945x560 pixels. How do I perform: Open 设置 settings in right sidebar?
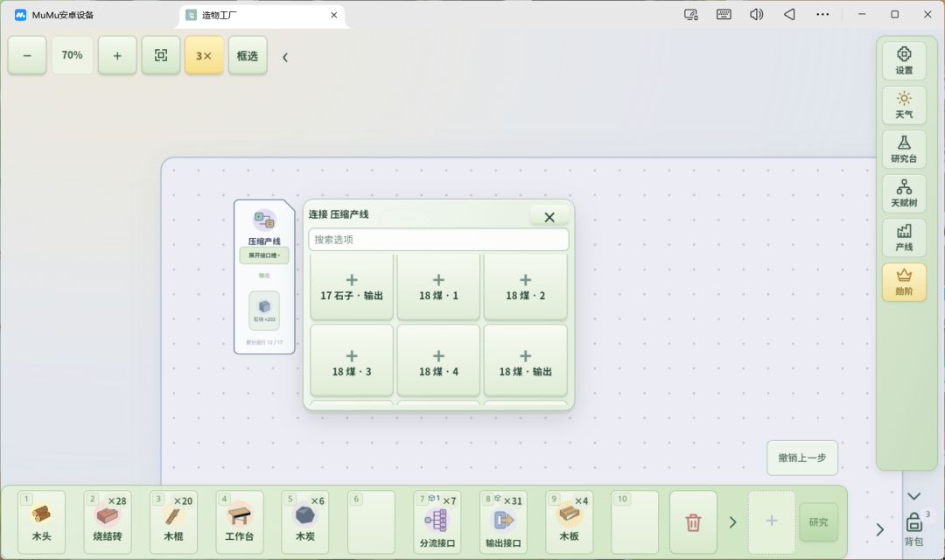tap(904, 61)
